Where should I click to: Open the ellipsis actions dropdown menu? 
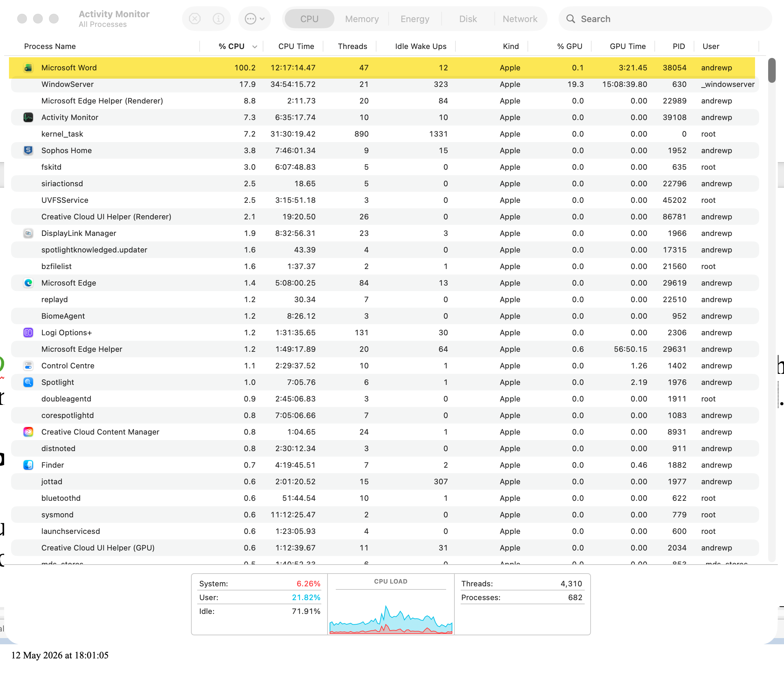[x=255, y=19]
